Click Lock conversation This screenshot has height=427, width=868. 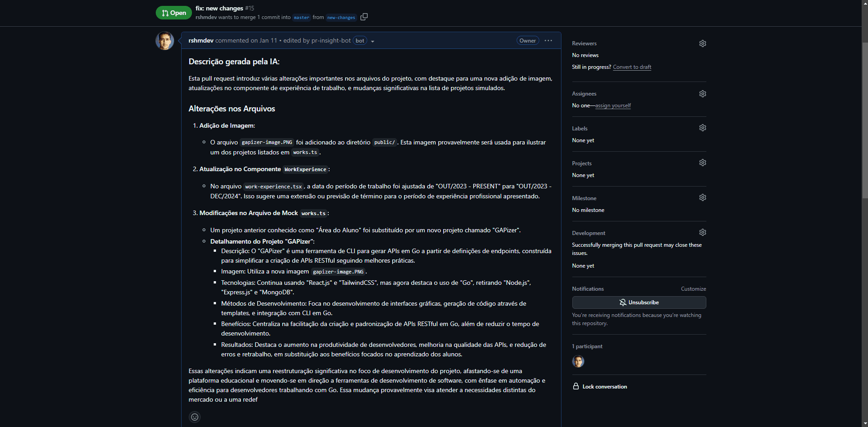pyautogui.click(x=600, y=387)
